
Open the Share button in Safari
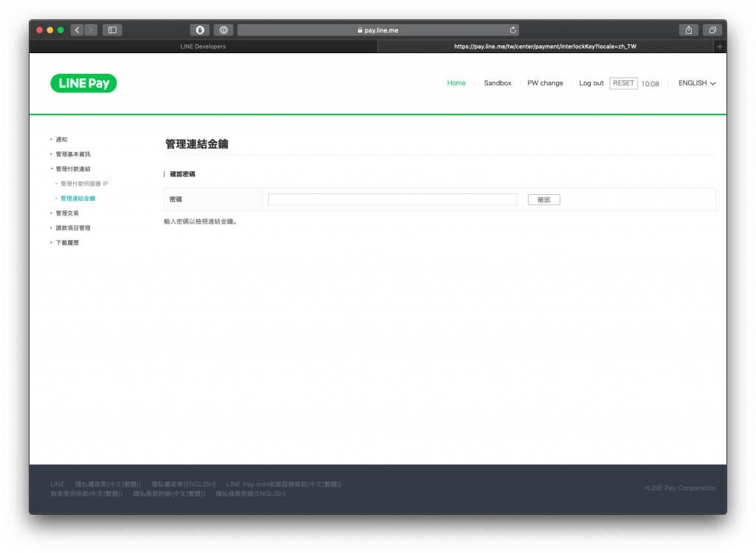(689, 30)
